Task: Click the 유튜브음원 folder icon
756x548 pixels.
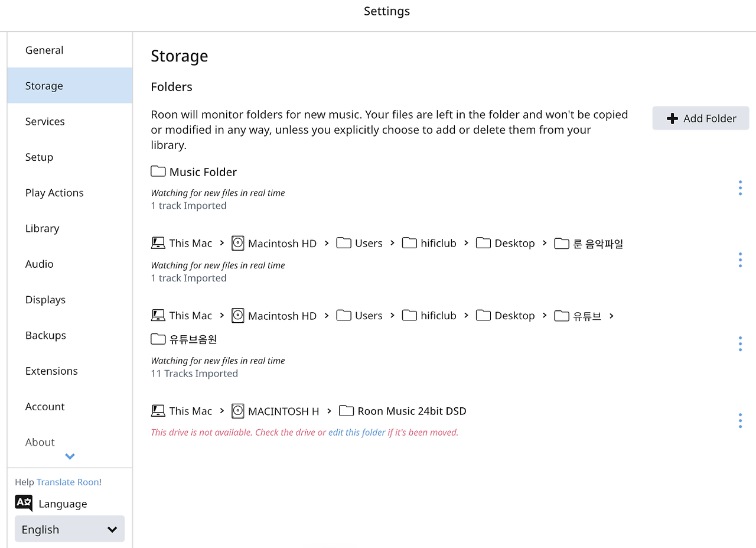Action: point(158,339)
